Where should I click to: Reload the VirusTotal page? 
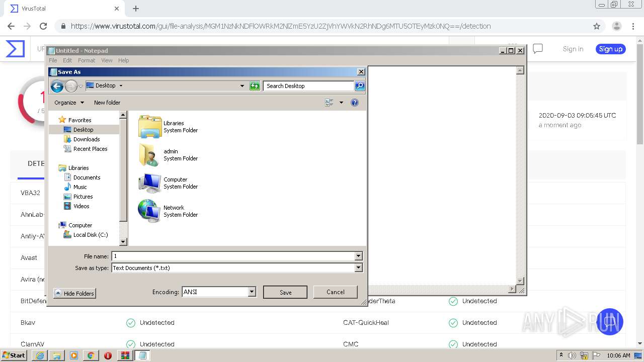43,26
